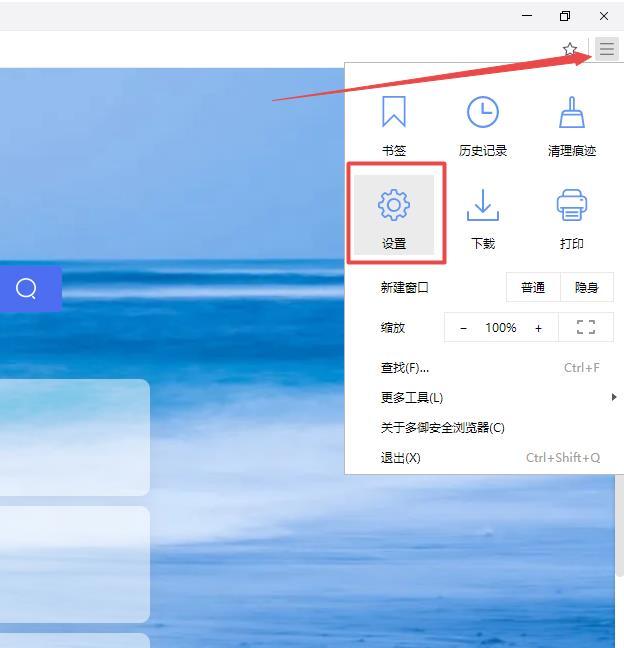Open a normal (普通) new window

pos(533,287)
